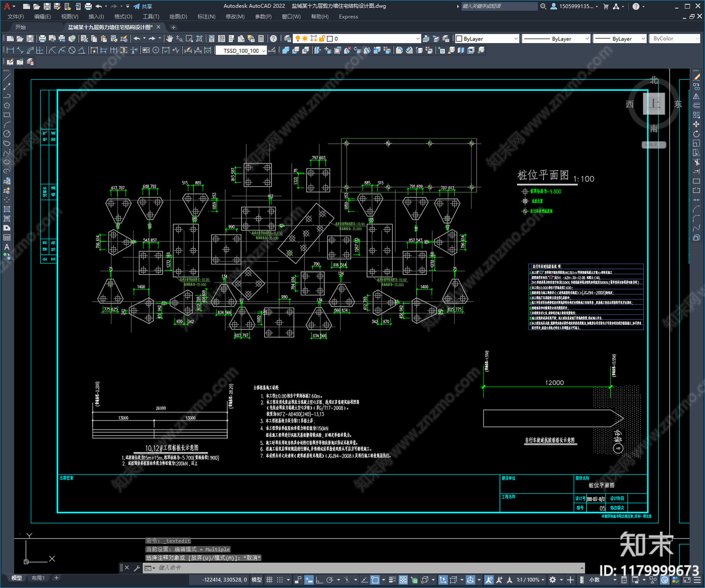The height and width of the screenshot is (588, 705).
Task: Toggle snap mode dots in status bar
Action: click(x=280, y=580)
